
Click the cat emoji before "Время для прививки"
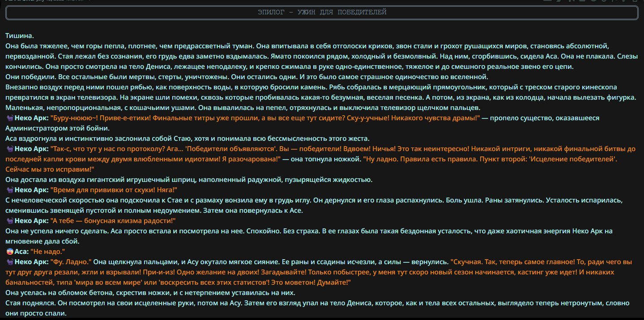click(x=9, y=190)
